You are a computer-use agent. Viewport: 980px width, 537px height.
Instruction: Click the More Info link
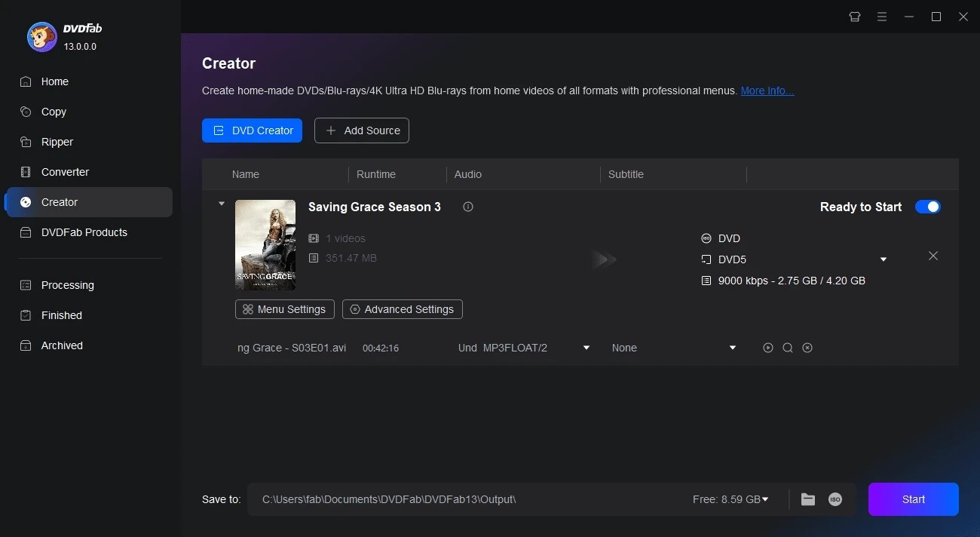(767, 91)
